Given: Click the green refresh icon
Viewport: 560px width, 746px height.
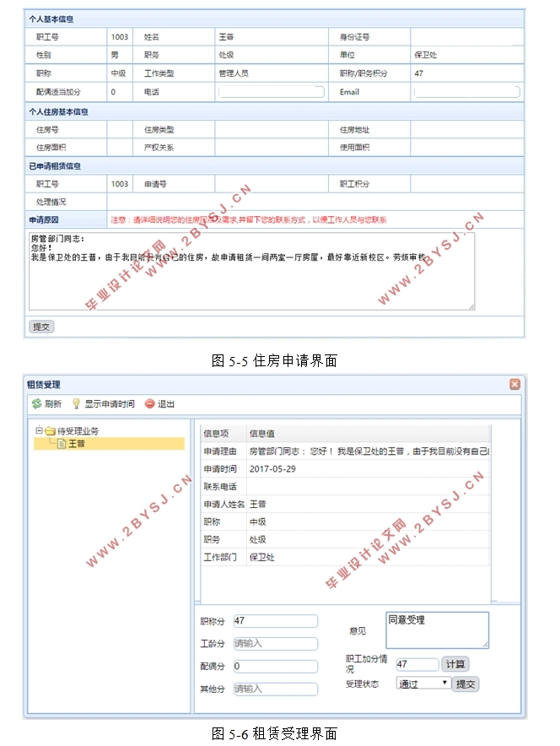Looking at the screenshot, I should tap(36, 404).
